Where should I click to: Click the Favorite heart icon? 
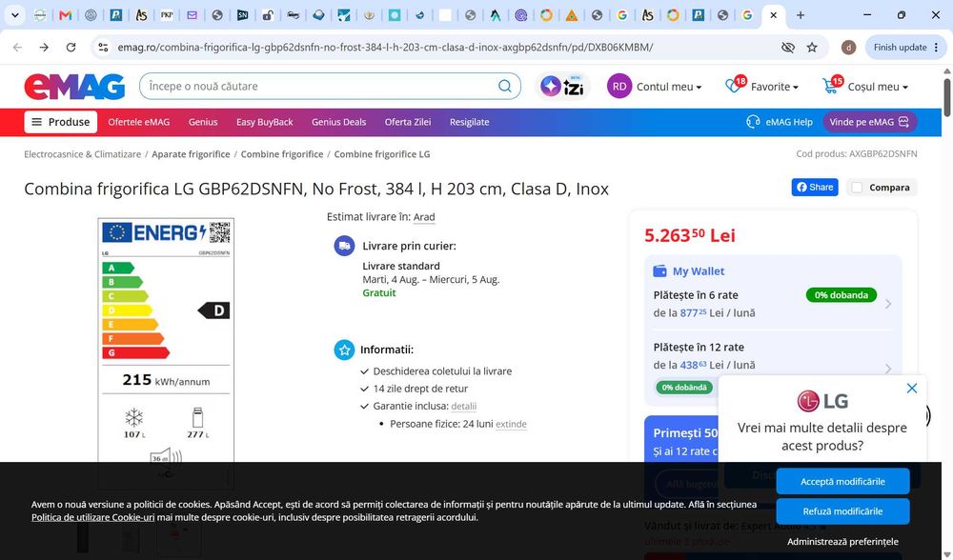coord(735,86)
